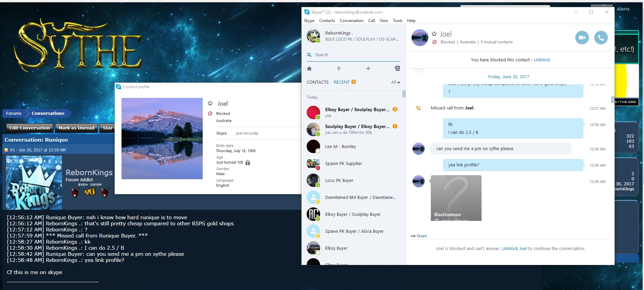Open Skype home icon
Image resolution: width=644 pixels, height=290 pixels.
309,69
